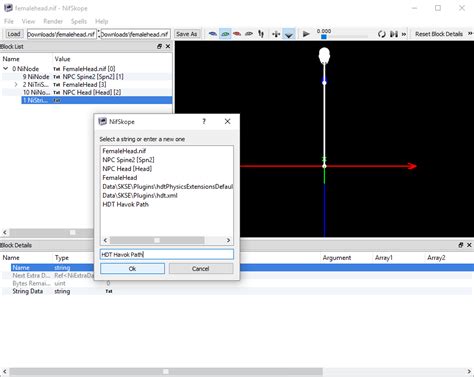This screenshot has height=377, width=474.
Task: Toggle the highlighted down-arrow render toolbar icon
Action: [289, 34]
